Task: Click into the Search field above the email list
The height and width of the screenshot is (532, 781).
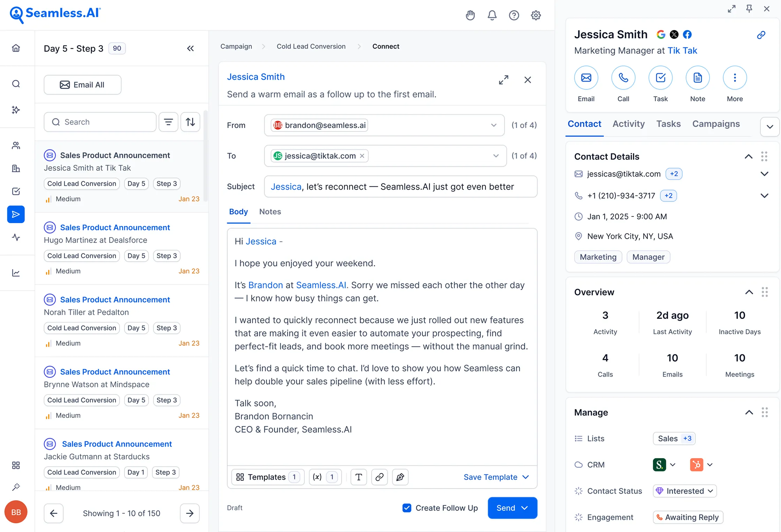Action: click(x=100, y=122)
